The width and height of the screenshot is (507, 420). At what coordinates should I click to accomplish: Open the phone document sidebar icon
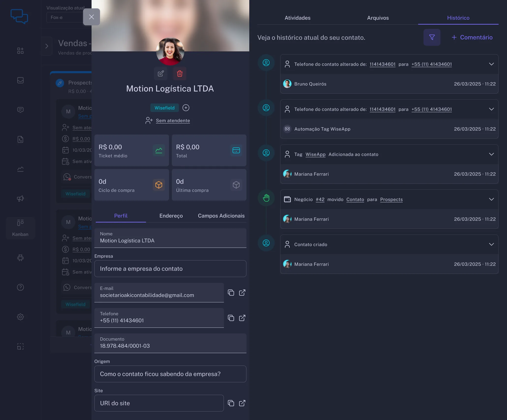tap(20, 139)
